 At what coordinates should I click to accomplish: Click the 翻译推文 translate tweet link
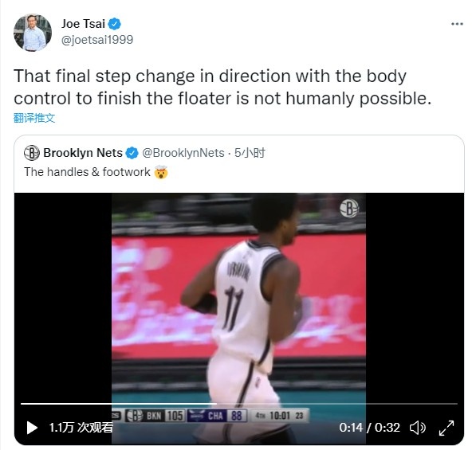34,118
